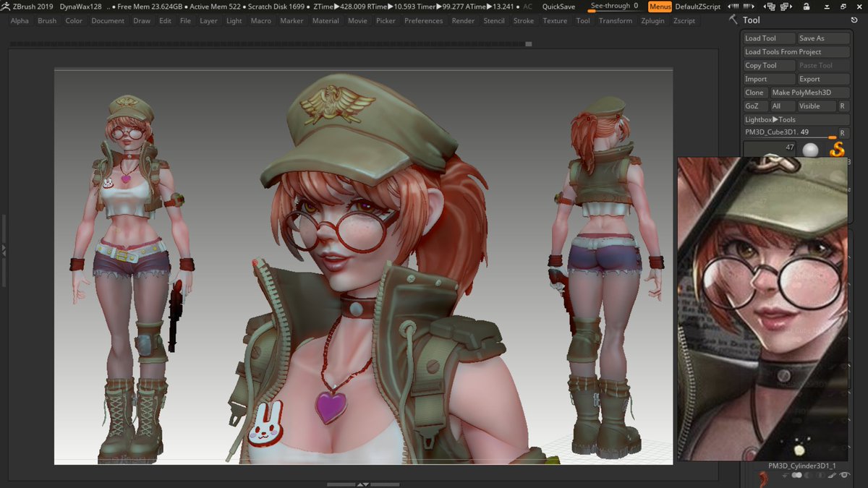Open the Macro menu
Screen dimensions: 868x488
pos(260,21)
